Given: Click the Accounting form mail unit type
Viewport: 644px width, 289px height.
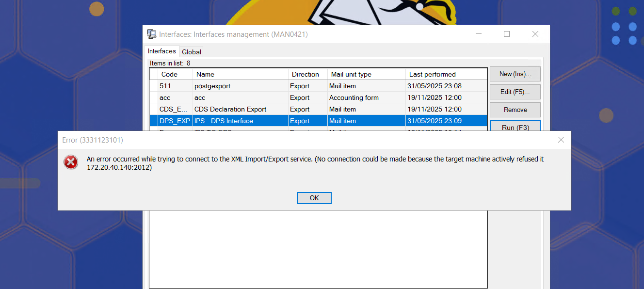Looking at the screenshot, I should coord(354,97).
